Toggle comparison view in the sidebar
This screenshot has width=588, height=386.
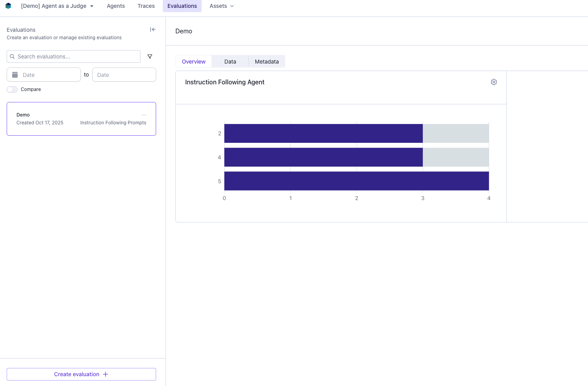tap(12, 89)
